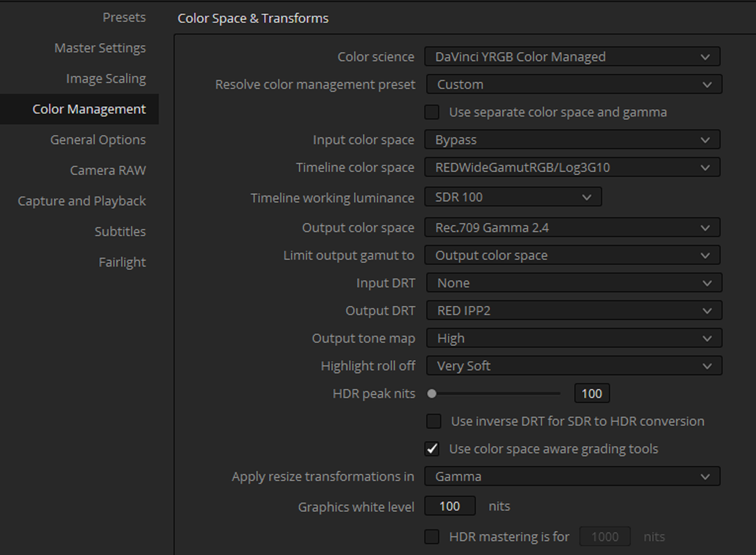Click the Color Space & Transforms heading
This screenshot has height=555, width=756.
[253, 18]
